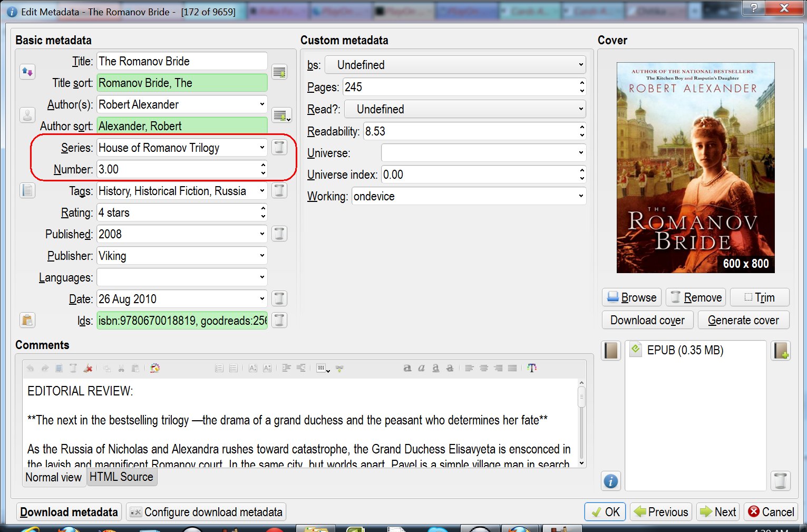Expand the Author(s) dropdown

261,104
